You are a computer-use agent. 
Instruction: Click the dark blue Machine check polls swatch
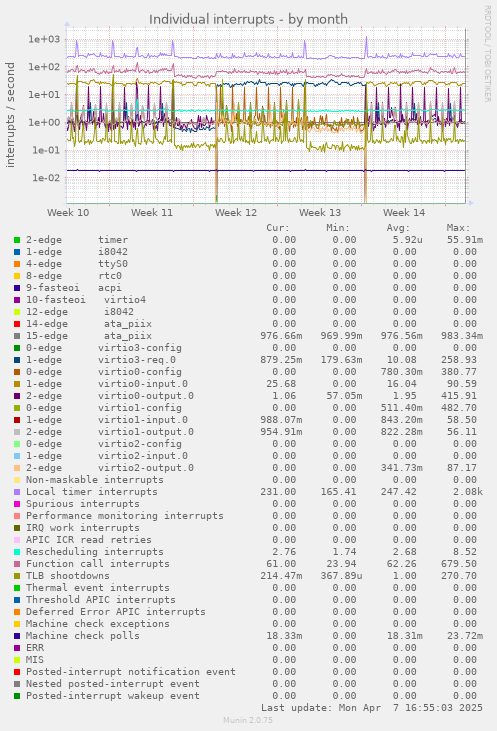click(17, 636)
